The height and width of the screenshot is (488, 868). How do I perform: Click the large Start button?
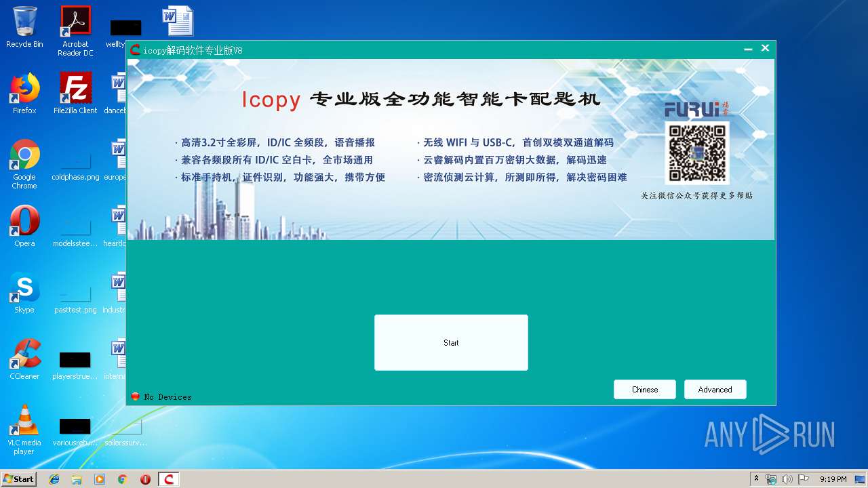[451, 342]
